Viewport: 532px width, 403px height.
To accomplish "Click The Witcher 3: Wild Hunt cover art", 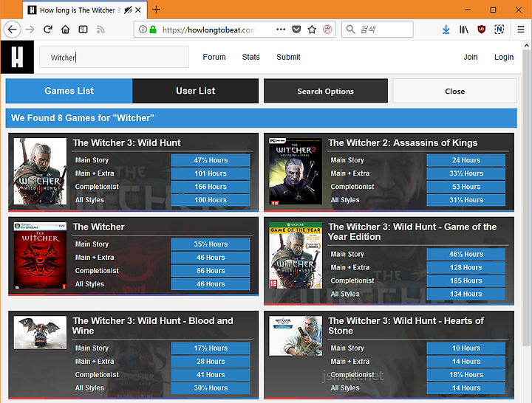I will tap(40, 171).
